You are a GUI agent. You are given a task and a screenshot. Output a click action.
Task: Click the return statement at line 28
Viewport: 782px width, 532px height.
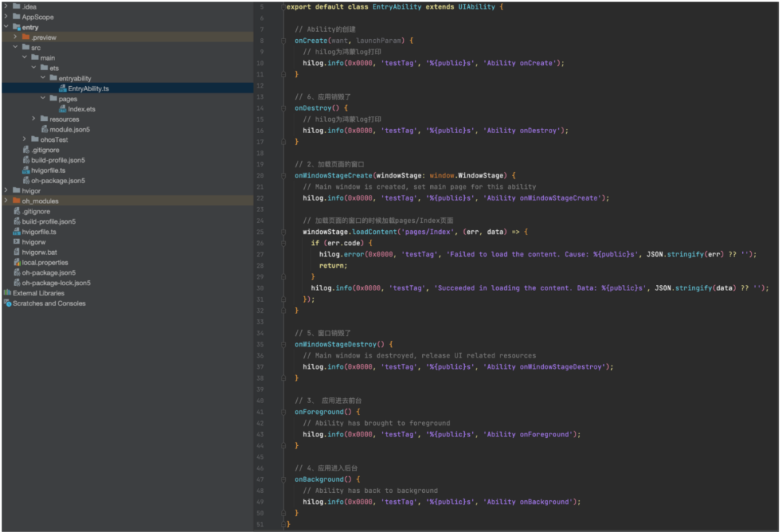(333, 266)
